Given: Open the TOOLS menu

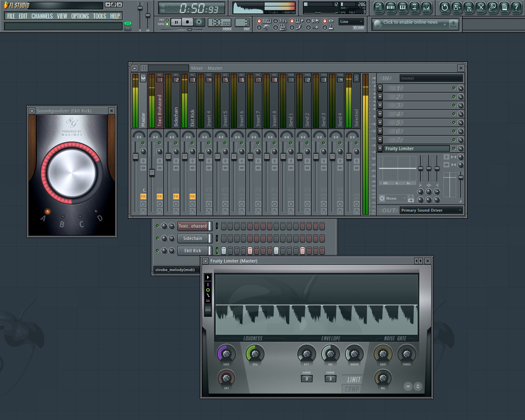Looking at the screenshot, I should (100, 16).
